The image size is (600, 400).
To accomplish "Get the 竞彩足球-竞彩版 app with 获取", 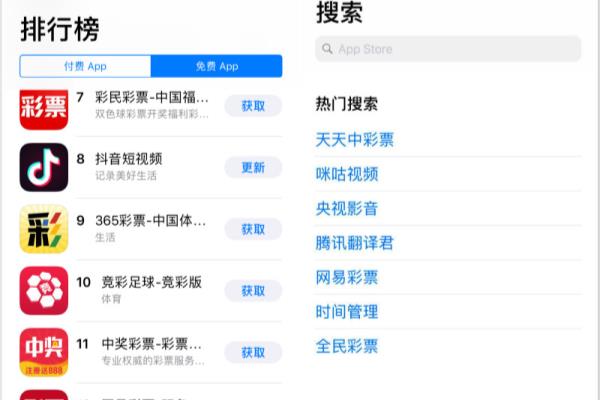I will pyautogui.click(x=253, y=291).
